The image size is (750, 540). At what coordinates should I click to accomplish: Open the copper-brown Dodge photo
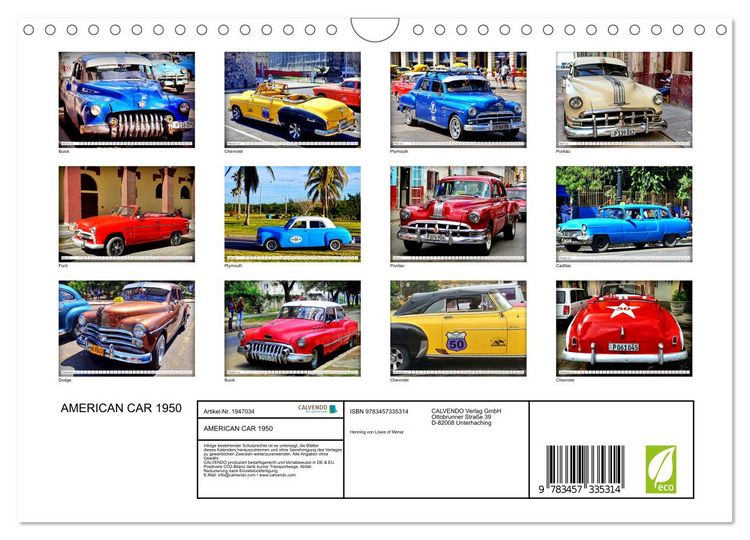(127, 328)
